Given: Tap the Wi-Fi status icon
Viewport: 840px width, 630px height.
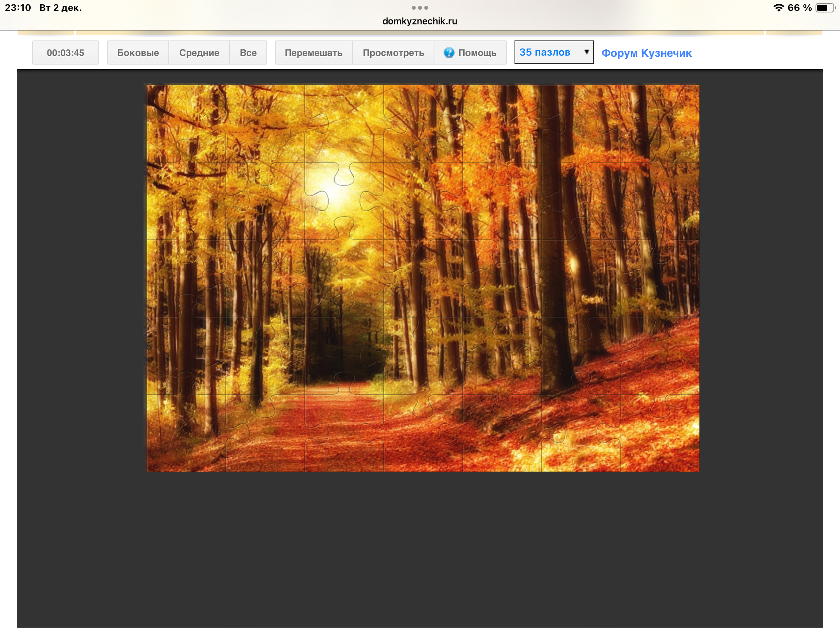Looking at the screenshot, I should coord(779,8).
